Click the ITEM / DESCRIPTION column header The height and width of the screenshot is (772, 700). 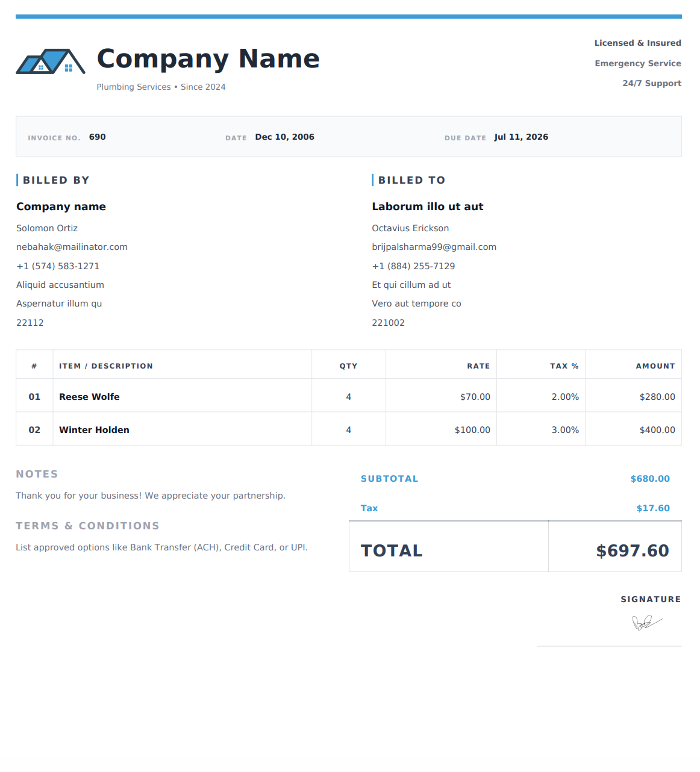pyautogui.click(x=106, y=366)
